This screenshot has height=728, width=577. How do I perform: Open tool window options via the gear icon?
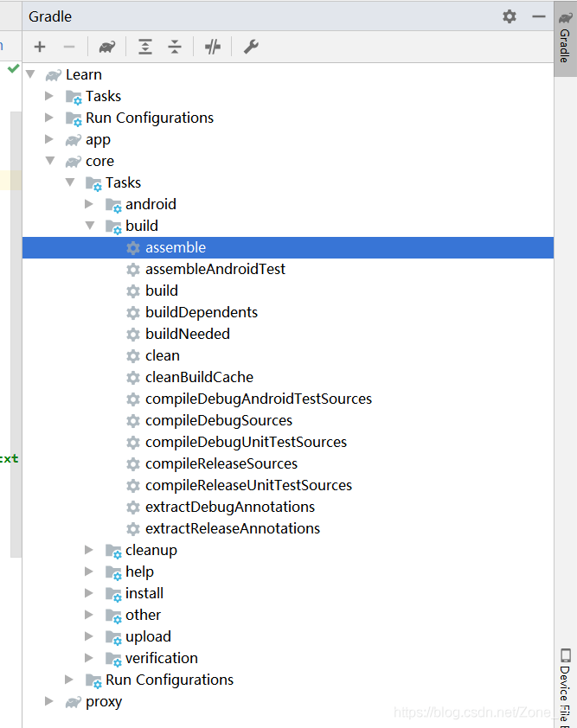tap(509, 16)
